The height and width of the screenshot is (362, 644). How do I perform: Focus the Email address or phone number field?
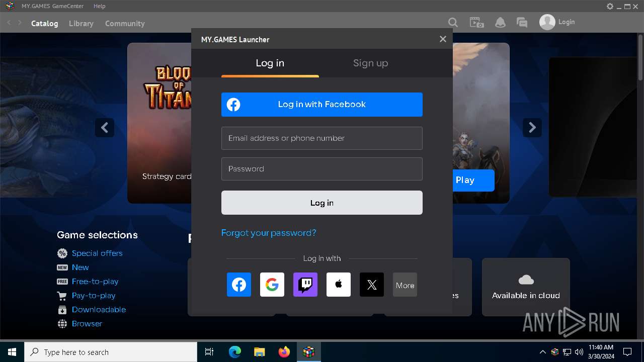tap(322, 138)
